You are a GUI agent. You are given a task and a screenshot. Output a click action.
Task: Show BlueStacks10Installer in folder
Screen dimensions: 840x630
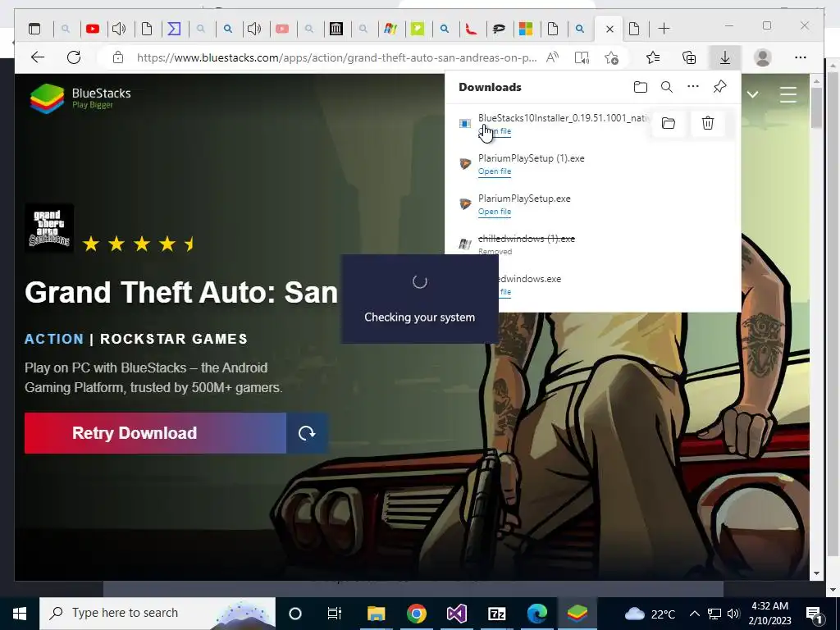(668, 123)
